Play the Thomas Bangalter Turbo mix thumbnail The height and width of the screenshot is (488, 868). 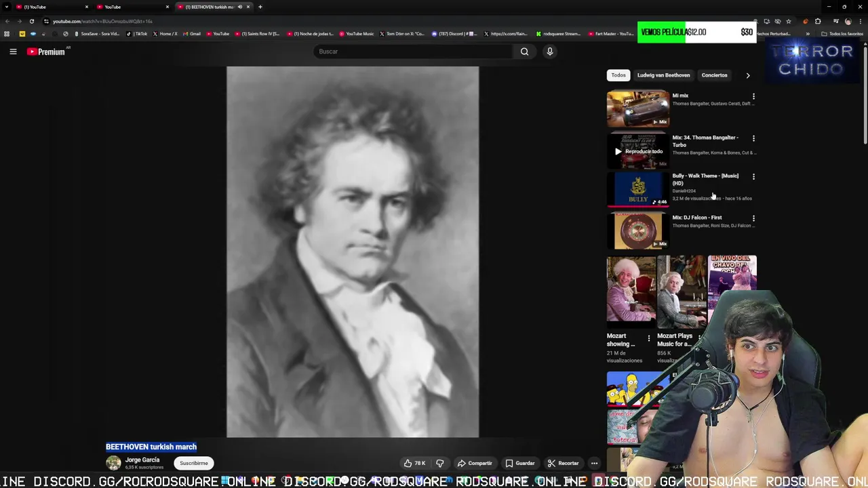tap(638, 150)
